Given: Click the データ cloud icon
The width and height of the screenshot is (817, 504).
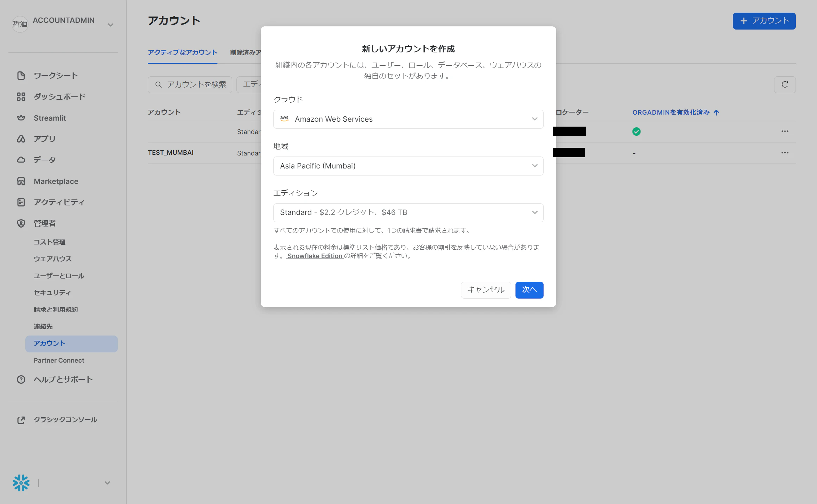Looking at the screenshot, I should (x=21, y=160).
